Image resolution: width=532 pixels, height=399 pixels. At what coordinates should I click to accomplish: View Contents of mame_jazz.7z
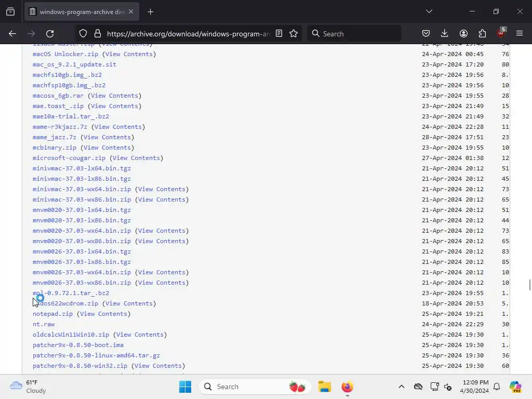107,137
